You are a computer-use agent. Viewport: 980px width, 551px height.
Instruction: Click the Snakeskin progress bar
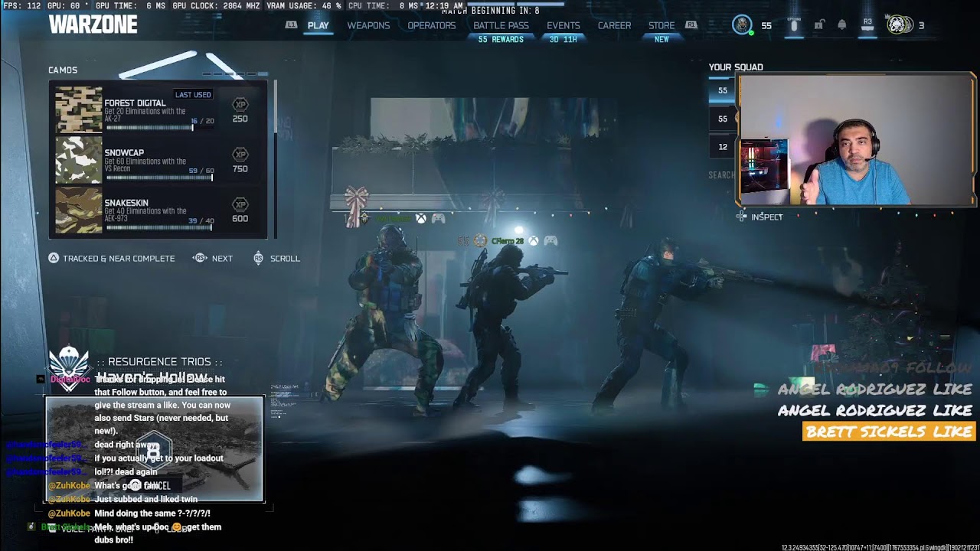click(160, 227)
